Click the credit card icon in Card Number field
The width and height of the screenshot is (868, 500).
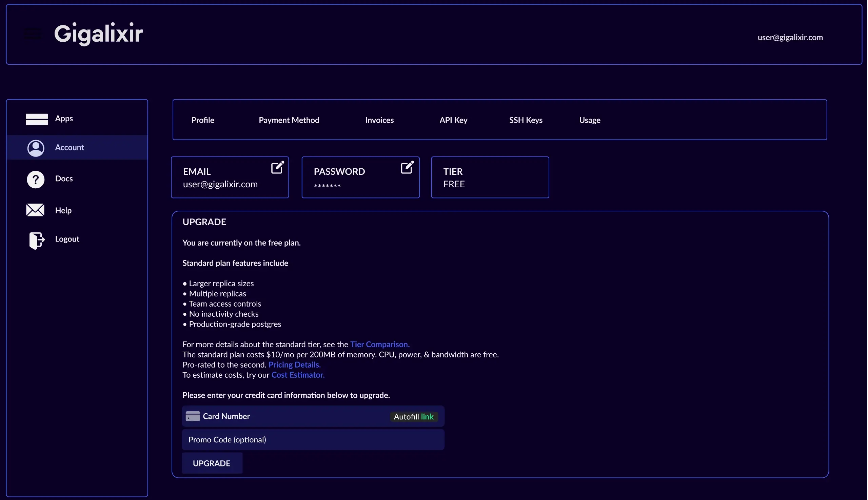[x=192, y=416]
